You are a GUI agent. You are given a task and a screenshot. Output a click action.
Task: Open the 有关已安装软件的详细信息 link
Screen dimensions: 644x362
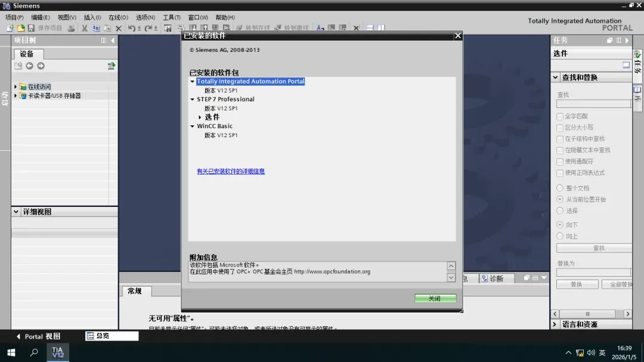[230, 171]
